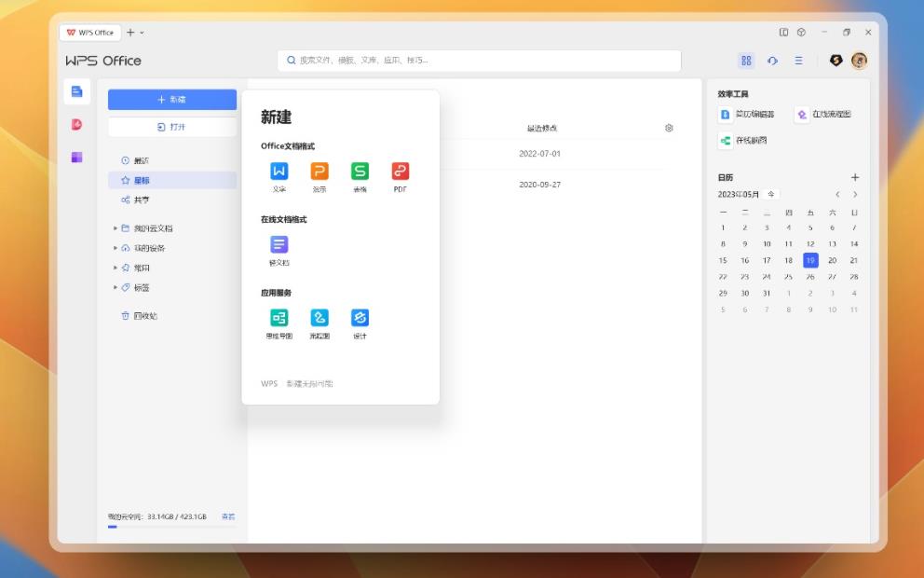Create a new 演示 presentation
Screen dimensions: 924x578
[319, 176]
